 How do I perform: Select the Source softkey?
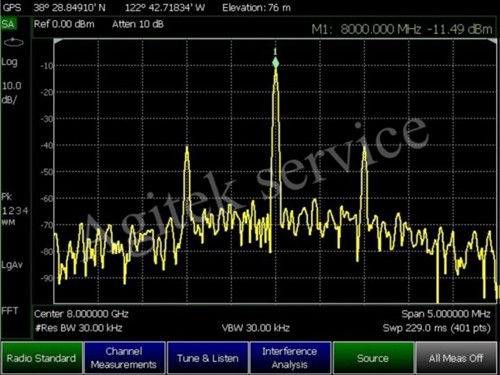point(373,358)
